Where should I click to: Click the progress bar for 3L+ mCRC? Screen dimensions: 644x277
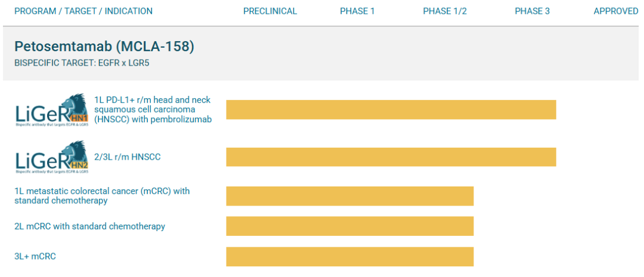(x=350, y=257)
